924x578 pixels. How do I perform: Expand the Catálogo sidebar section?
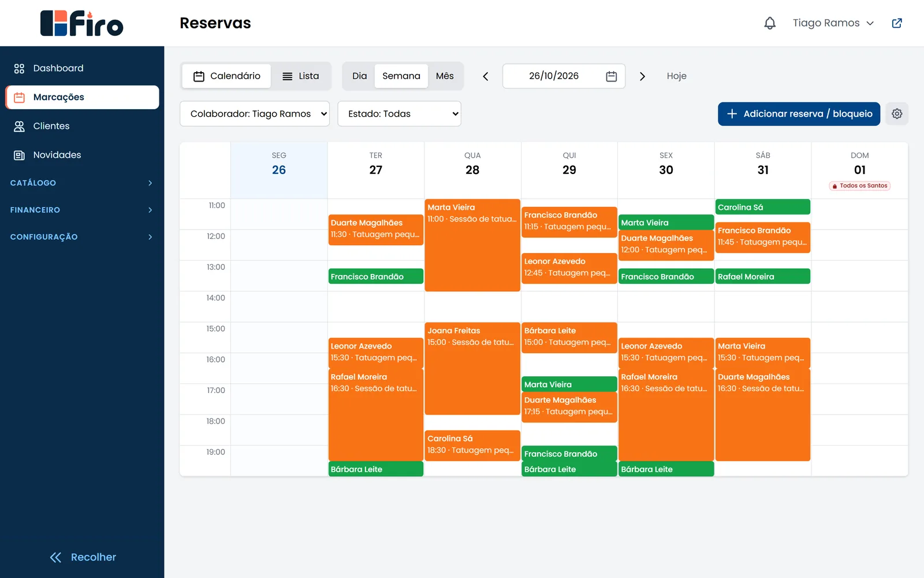pyautogui.click(x=82, y=183)
